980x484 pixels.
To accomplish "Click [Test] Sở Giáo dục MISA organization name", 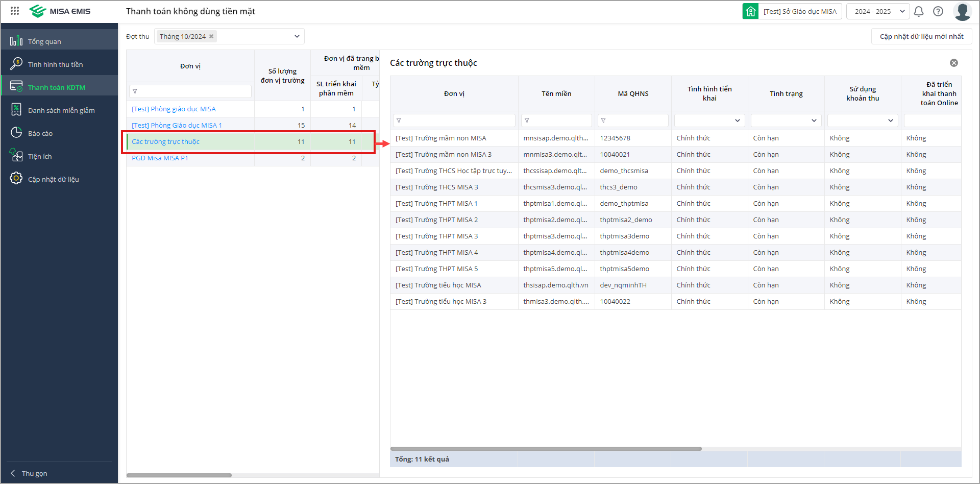I will (800, 11).
